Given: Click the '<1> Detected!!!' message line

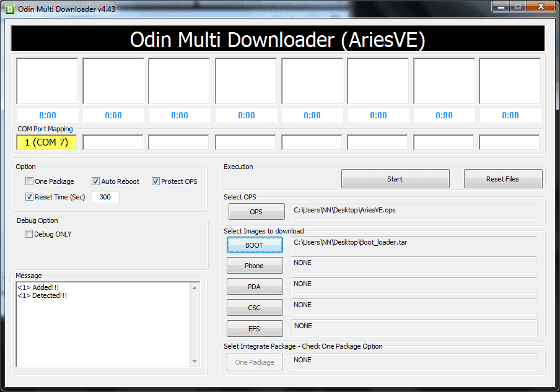Looking at the screenshot, I should [x=42, y=295].
